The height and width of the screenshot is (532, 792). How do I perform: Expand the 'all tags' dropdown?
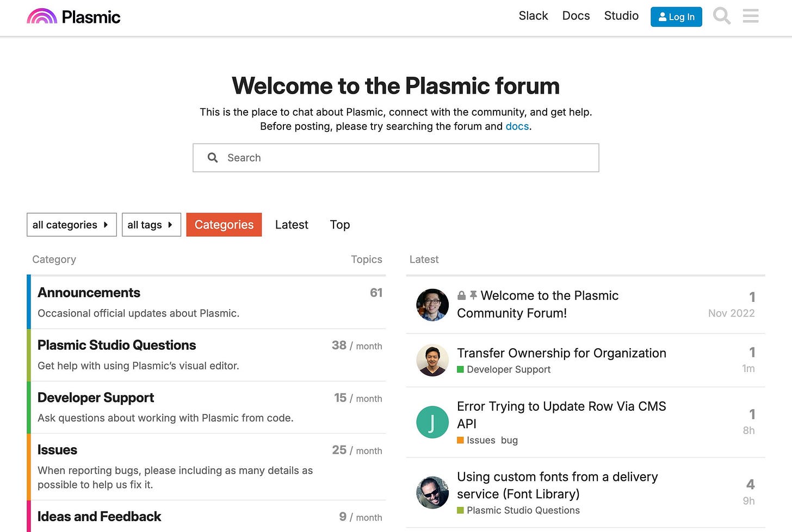(x=151, y=225)
